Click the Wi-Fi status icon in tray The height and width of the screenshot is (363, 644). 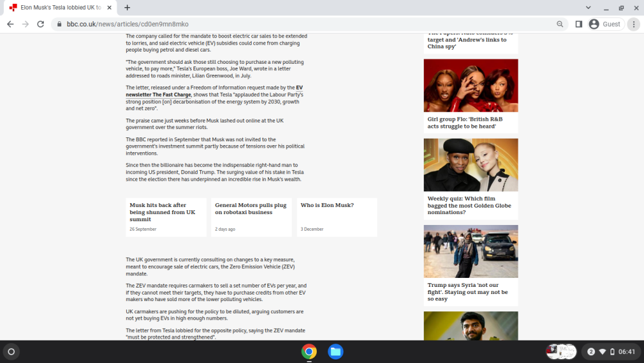603,352
